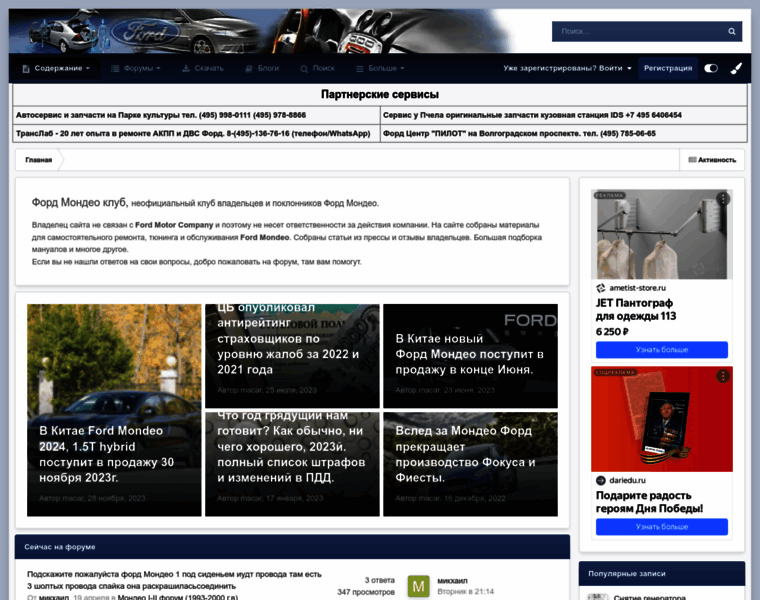Open the ametist-store.ru ad options menu
The image size is (760, 600).
723,199
